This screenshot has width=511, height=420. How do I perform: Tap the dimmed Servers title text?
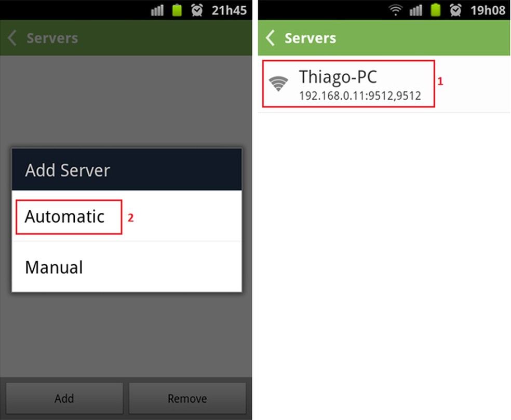point(52,38)
